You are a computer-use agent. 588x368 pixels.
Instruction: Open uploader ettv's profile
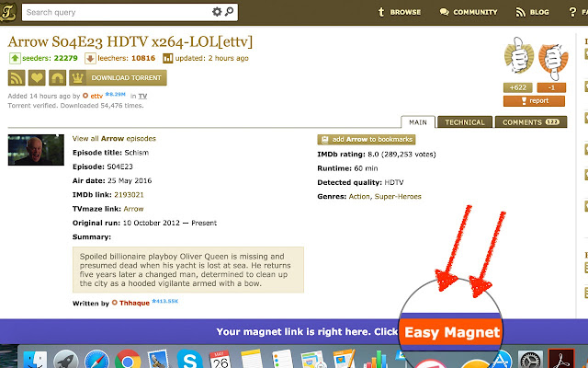coord(96,96)
